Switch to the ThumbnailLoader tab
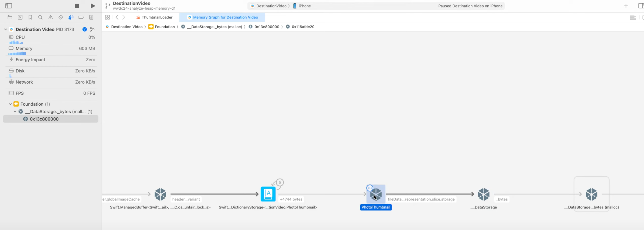Screen dimensions: 644x230 154,17
